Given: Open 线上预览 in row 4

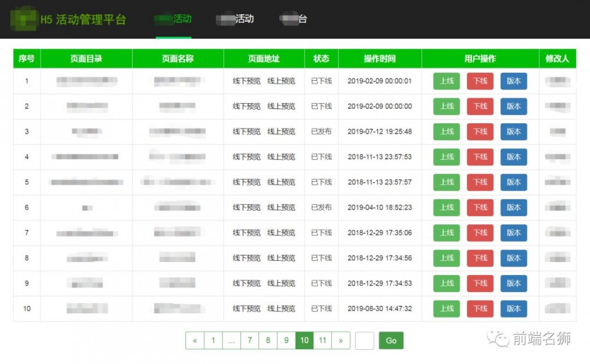Looking at the screenshot, I should pyautogui.click(x=281, y=156).
